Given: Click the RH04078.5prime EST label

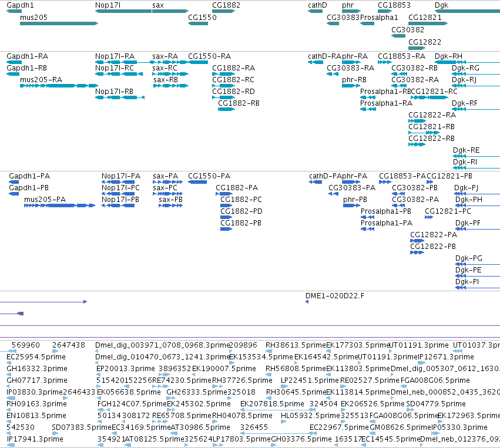Looking at the screenshot, I should pos(242,416).
